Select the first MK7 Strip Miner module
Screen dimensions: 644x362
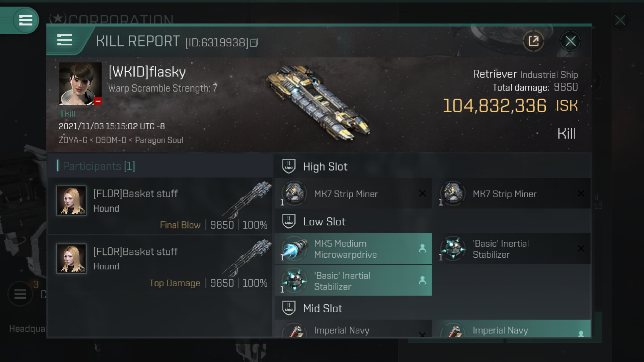[353, 194]
